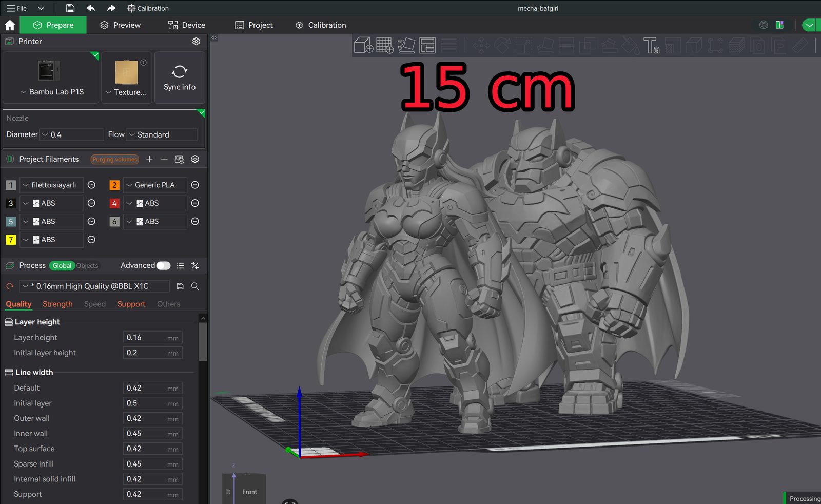Open Printer settings gear icon
This screenshot has width=821, height=504.
coord(196,42)
